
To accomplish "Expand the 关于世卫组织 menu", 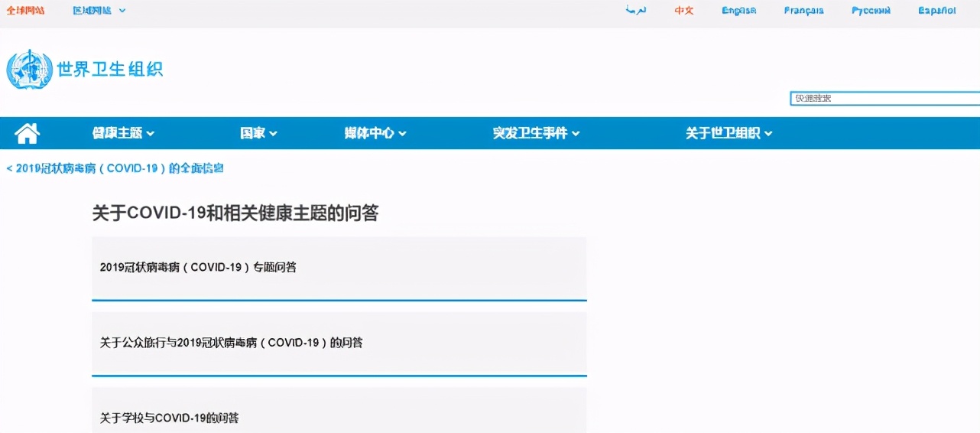I will 729,133.
